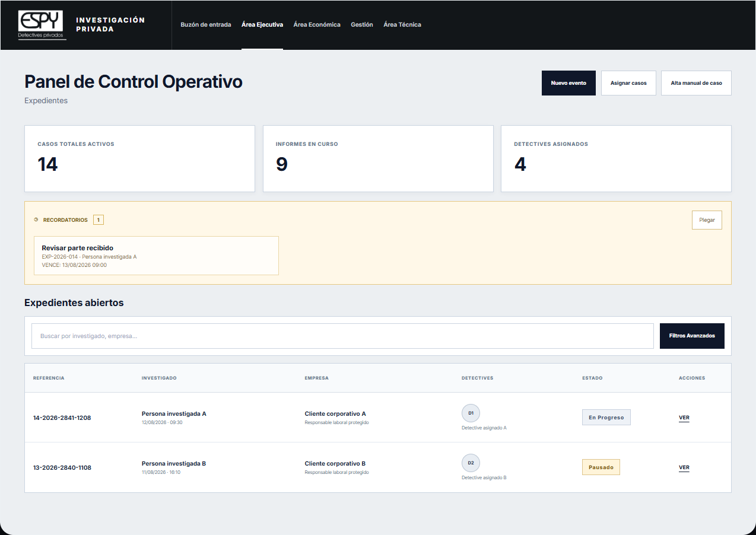The image size is (756, 535).
Task: Click the ACCIONES column header
Action: pyautogui.click(x=692, y=378)
